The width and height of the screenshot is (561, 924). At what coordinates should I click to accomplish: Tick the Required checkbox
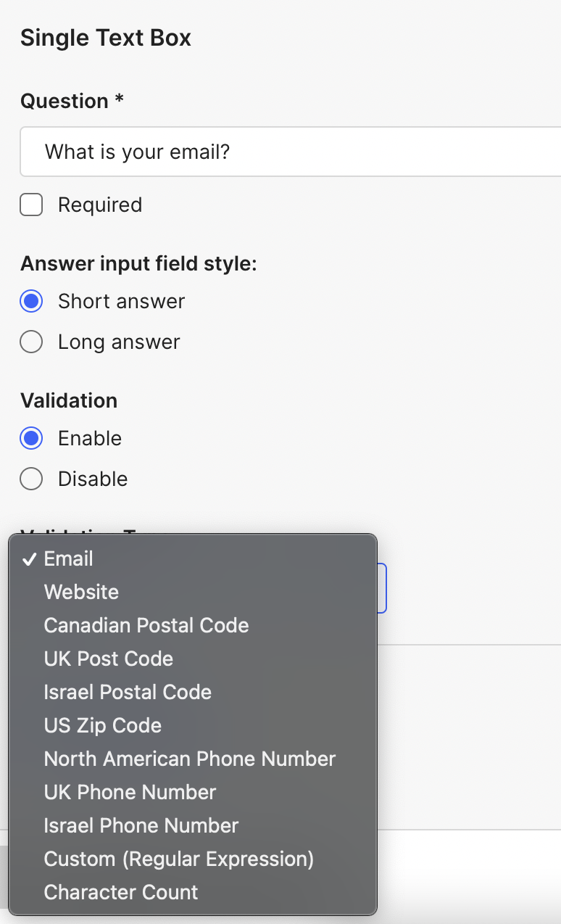tap(31, 205)
